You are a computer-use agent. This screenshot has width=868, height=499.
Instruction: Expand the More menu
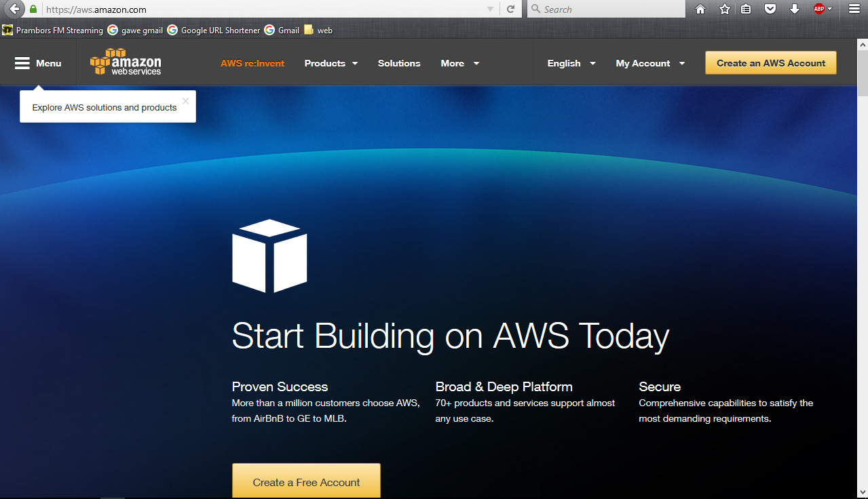pyautogui.click(x=460, y=63)
